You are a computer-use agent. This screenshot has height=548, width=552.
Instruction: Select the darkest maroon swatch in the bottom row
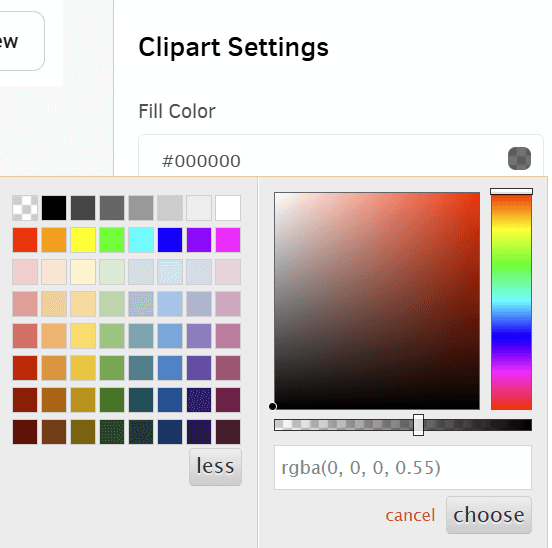pos(25,432)
